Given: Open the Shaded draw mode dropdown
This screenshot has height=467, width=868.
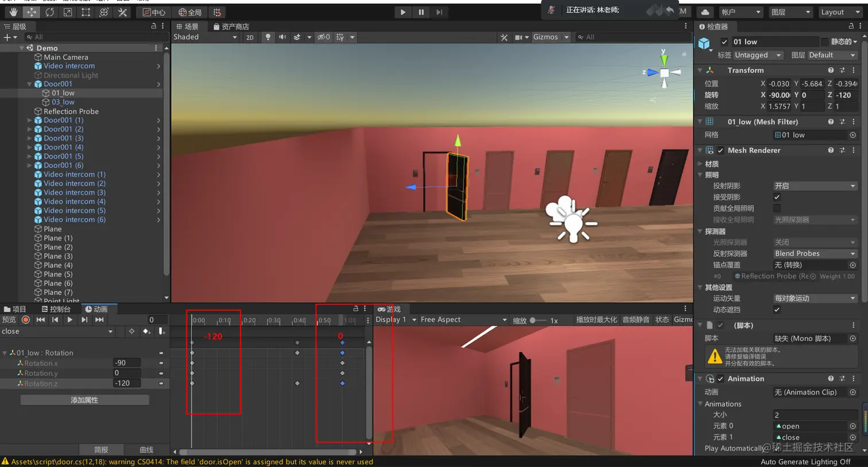Looking at the screenshot, I should coord(206,37).
